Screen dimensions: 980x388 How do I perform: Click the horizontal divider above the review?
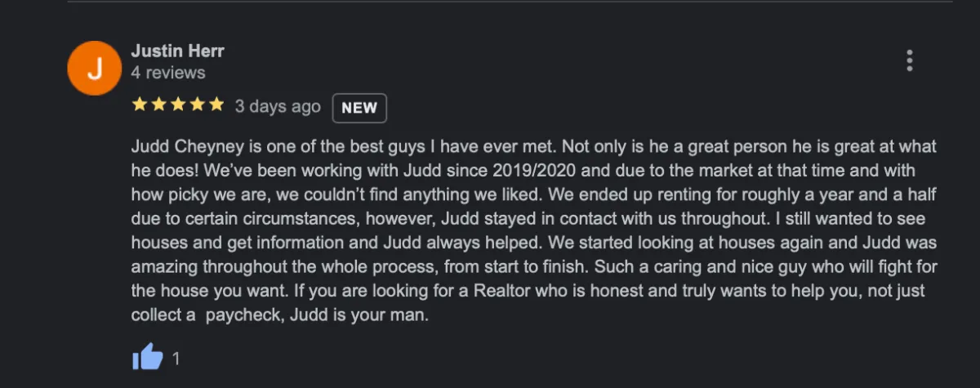(x=510, y=2)
